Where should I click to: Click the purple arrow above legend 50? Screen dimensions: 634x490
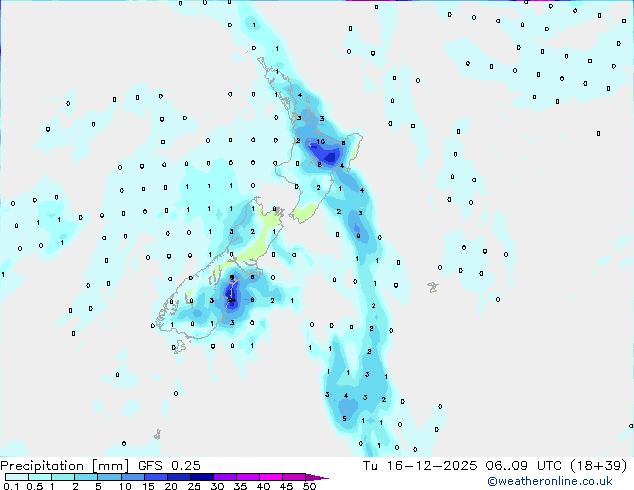click(315, 477)
